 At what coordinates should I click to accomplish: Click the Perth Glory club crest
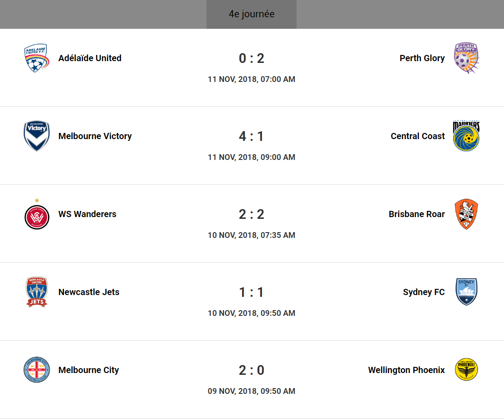(x=466, y=58)
